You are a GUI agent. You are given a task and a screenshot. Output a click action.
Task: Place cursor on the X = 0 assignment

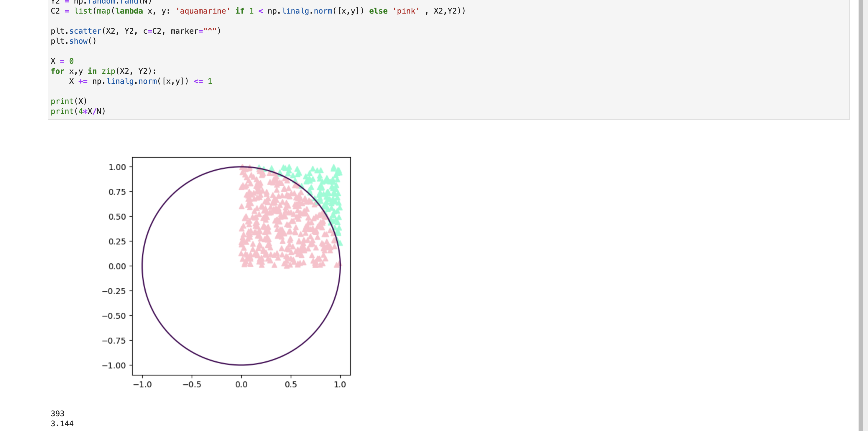62,61
